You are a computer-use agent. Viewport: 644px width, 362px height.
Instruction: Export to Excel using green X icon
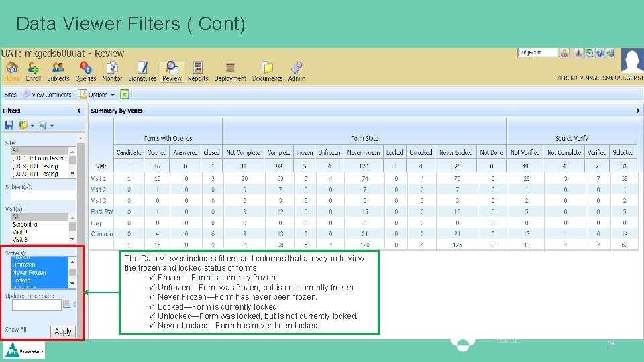tap(125, 95)
